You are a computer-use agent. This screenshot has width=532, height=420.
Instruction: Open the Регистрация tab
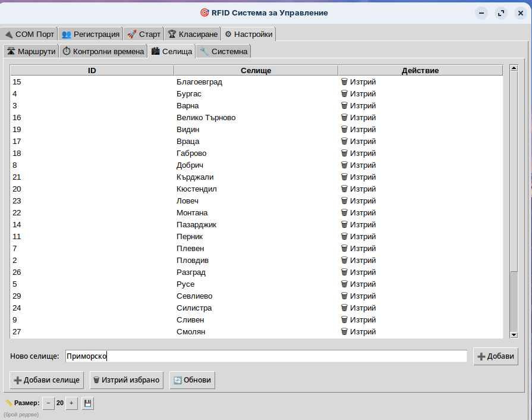pyautogui.click(x=91, y=35)
